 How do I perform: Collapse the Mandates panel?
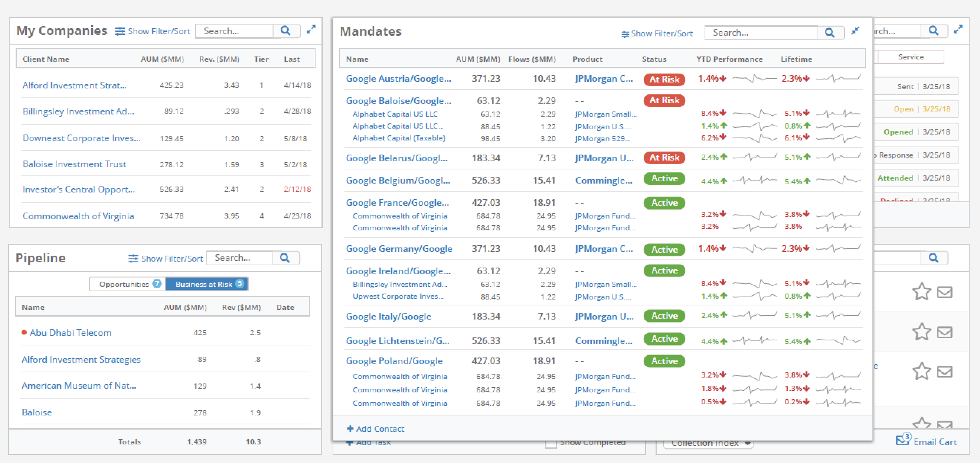[856, 31]
